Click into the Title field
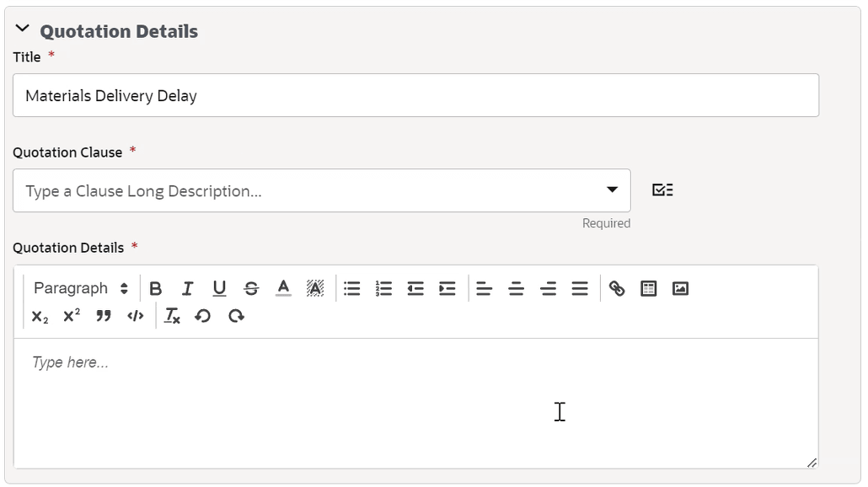Viewport: 868px width, 487px height. tap(415, 95)
